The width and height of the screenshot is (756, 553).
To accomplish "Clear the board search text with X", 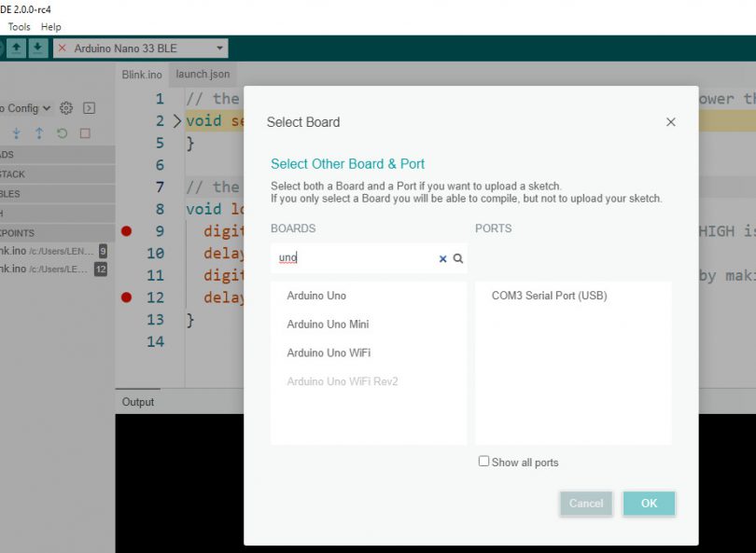I will [x=442, y=258].
